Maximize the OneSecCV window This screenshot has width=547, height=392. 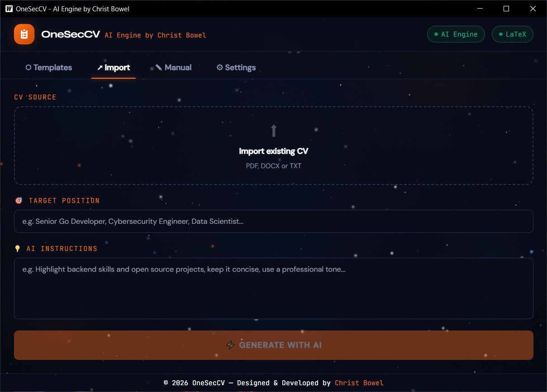[x=506, y=9]
